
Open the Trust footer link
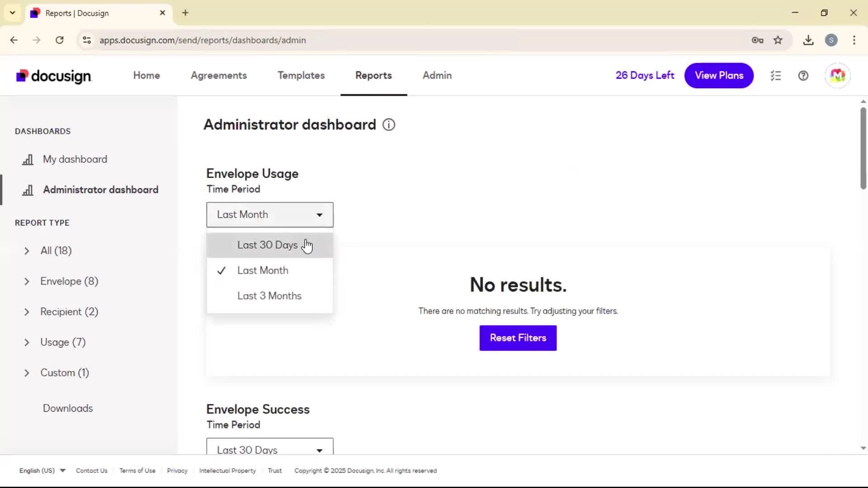[x=275, y=470]
